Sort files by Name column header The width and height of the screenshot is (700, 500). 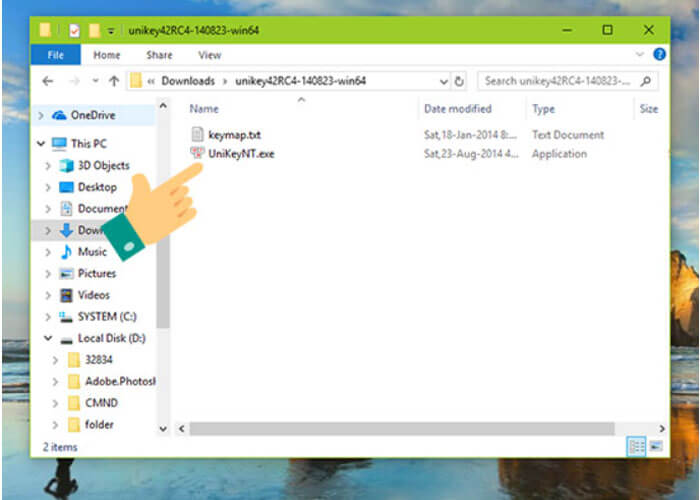204,109
